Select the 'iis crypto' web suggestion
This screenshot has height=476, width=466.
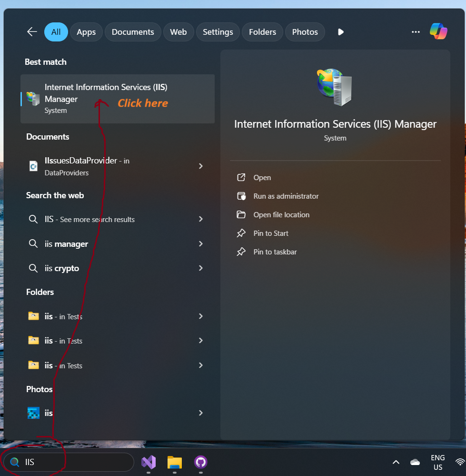(x=118, y=268)
